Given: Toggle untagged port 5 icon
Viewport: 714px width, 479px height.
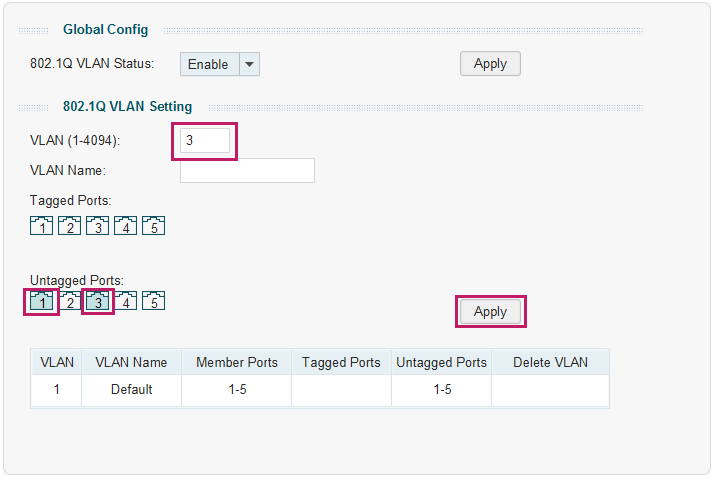Looking at the screenshot, I should coord(153,301).
